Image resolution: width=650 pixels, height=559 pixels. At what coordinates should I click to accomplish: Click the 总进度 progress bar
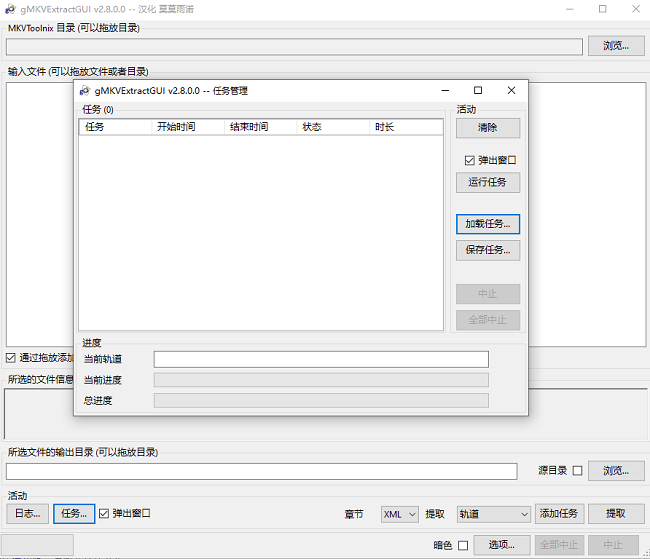pyautogui.click(x=321, y=401)
